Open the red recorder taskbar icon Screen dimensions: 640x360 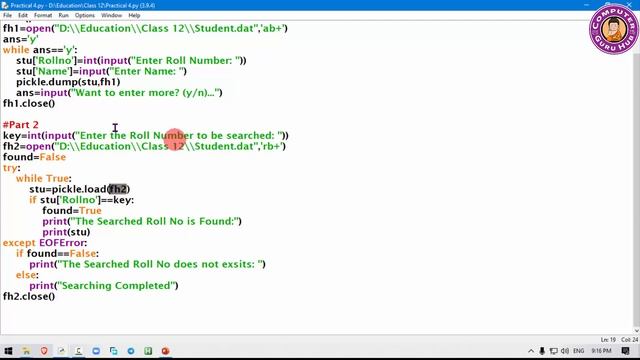pyautogui.click(x=165, y=351)
